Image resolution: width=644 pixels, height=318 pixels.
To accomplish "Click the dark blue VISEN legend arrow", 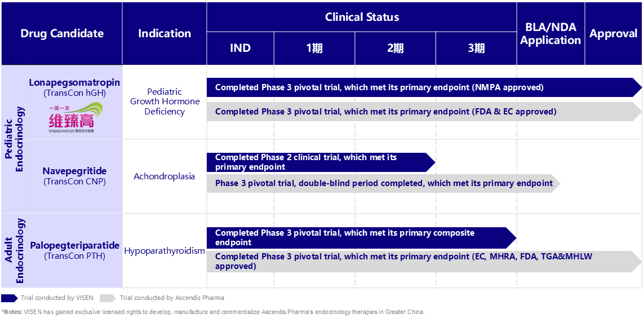I will point(10,298).
